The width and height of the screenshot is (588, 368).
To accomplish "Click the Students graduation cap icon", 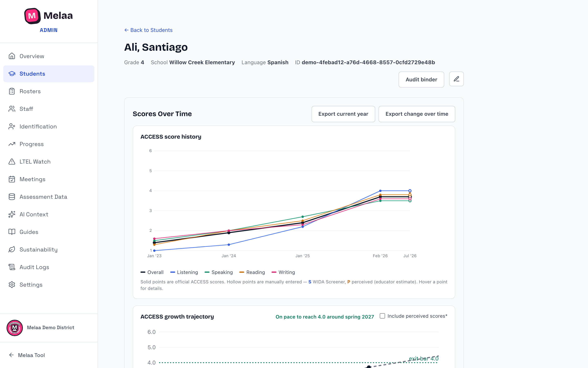I will tap(12, 74).
